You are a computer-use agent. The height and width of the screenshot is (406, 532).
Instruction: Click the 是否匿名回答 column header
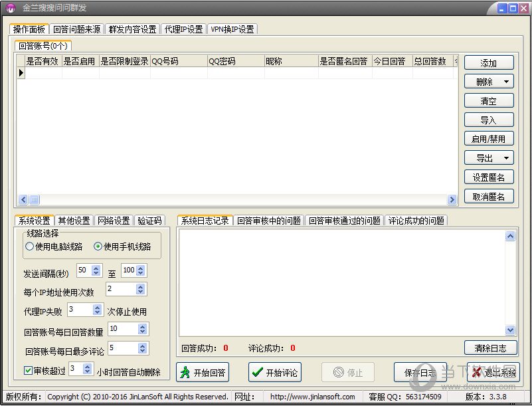[345, 61]
